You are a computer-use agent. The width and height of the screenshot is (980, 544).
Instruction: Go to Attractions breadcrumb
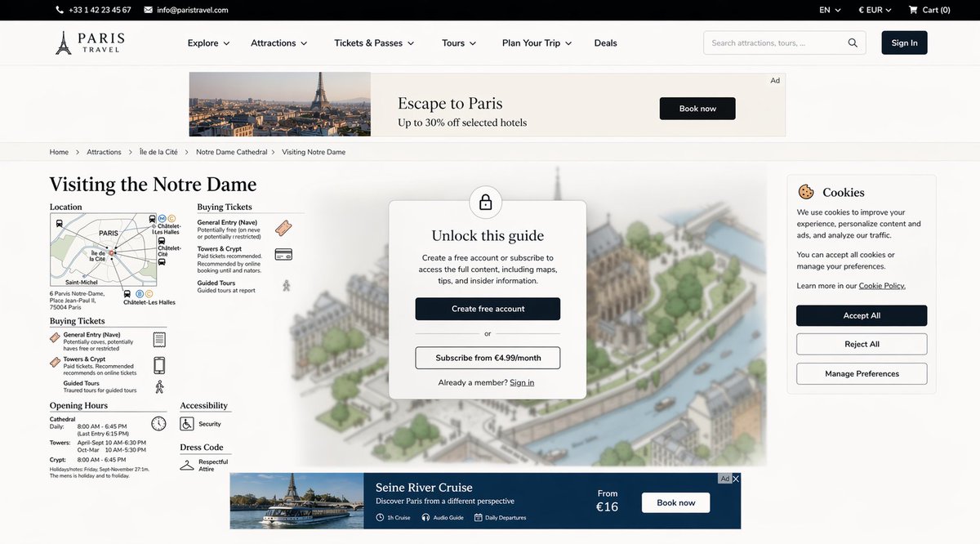click(x=104, y=152)
